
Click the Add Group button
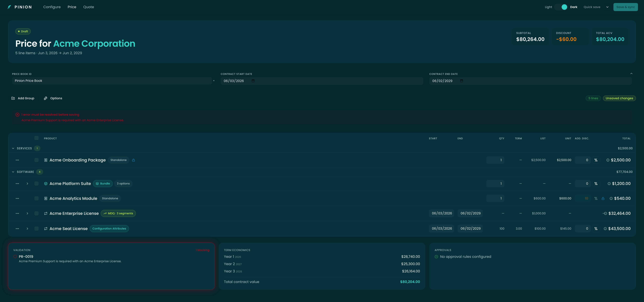click(23, 98)
